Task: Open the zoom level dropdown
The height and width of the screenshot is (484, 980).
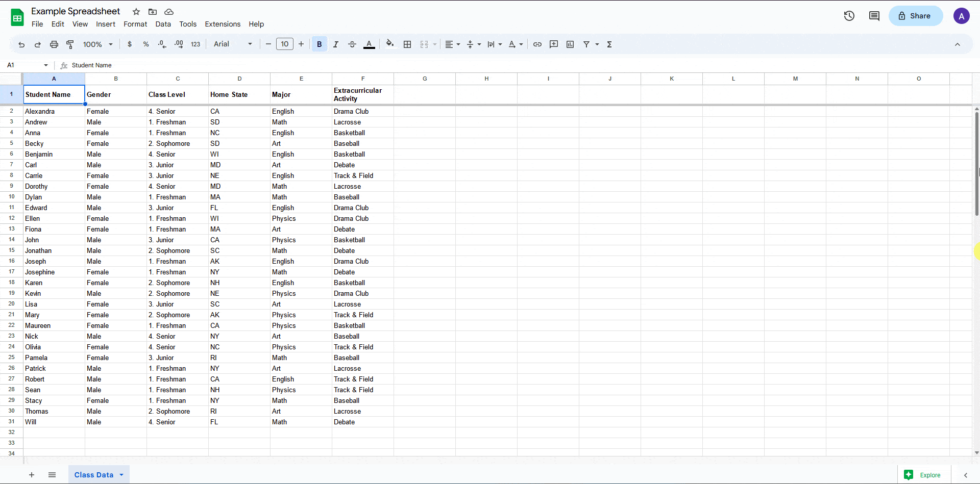Action: [97, 44]
